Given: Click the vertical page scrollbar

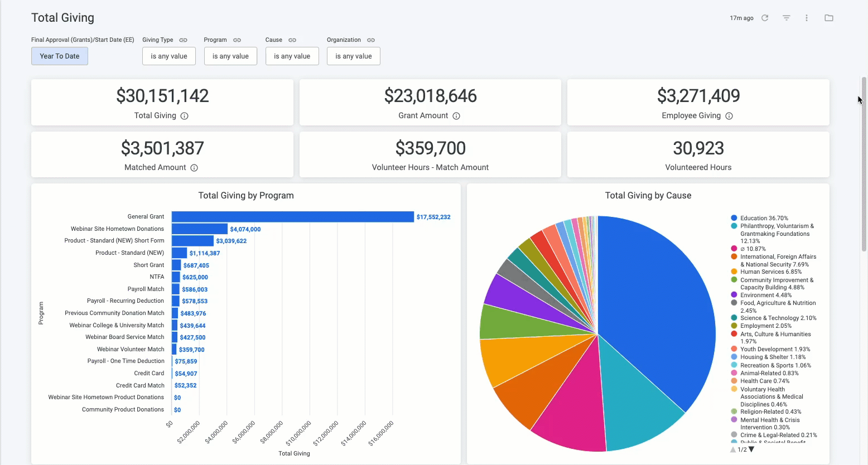Looking at the screenshot, I should tap(864, 164).
